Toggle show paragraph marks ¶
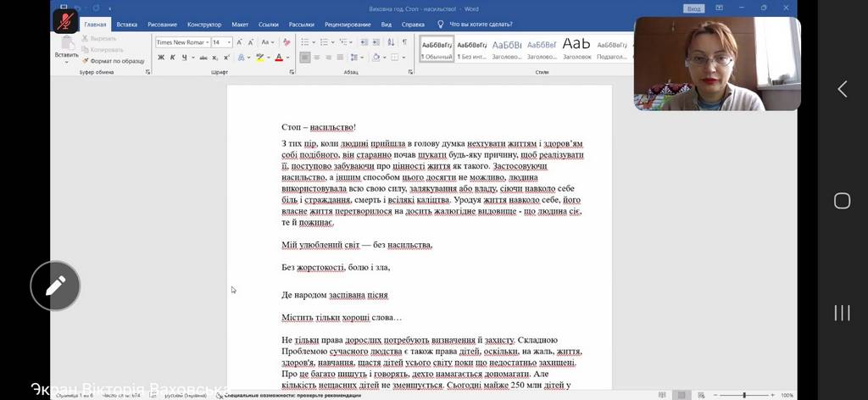This screenshot has width=868, height=400. (404, 42)
